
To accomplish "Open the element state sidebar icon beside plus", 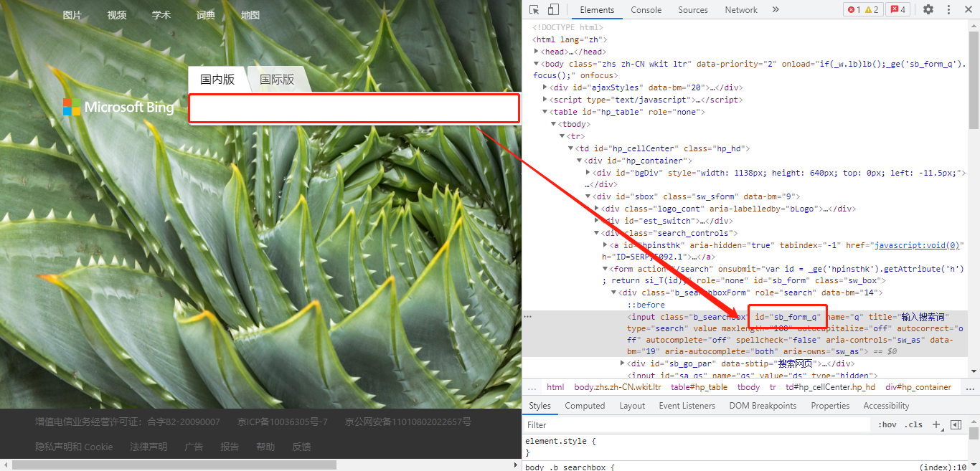I will pyautogui.click(x=956, y=424).
